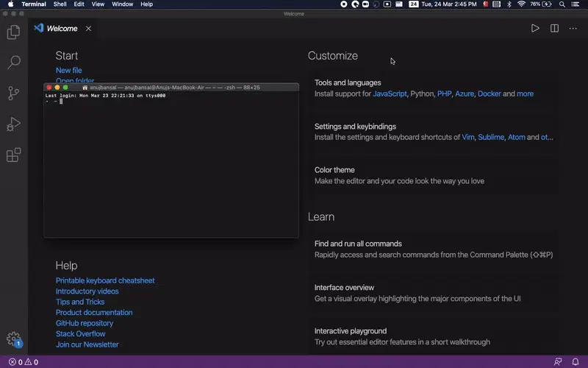Open the Explorer view in activity bar

point(13,32)
